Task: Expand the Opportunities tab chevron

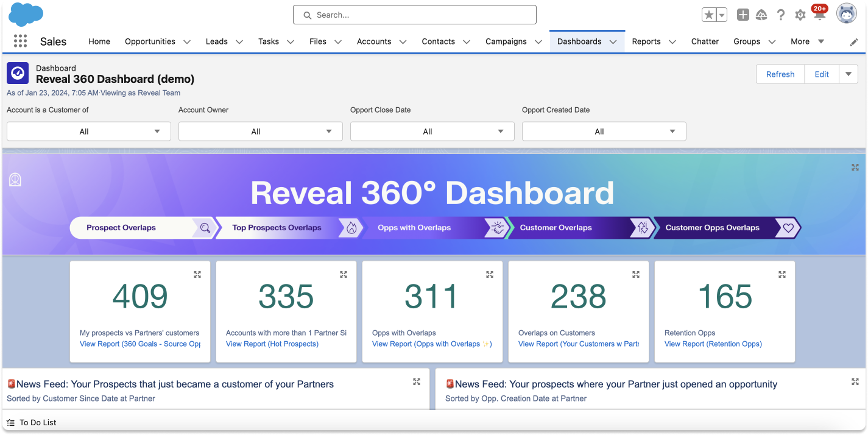Action: 187,42
